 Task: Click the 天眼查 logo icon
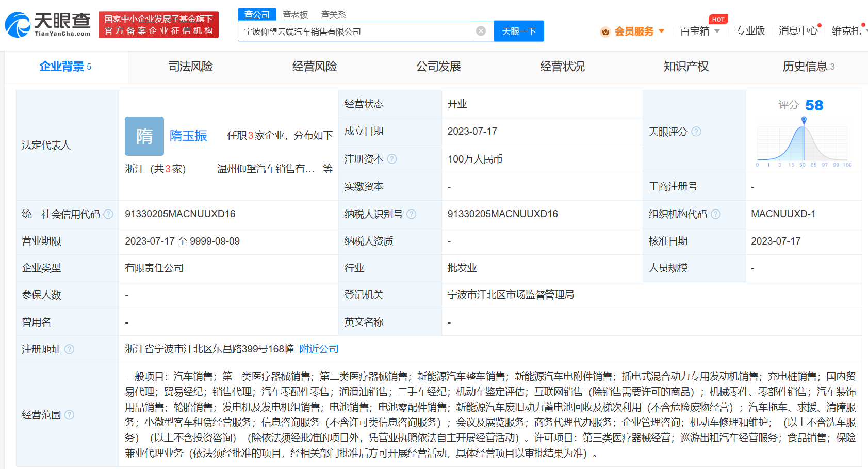tap(18, 24)
